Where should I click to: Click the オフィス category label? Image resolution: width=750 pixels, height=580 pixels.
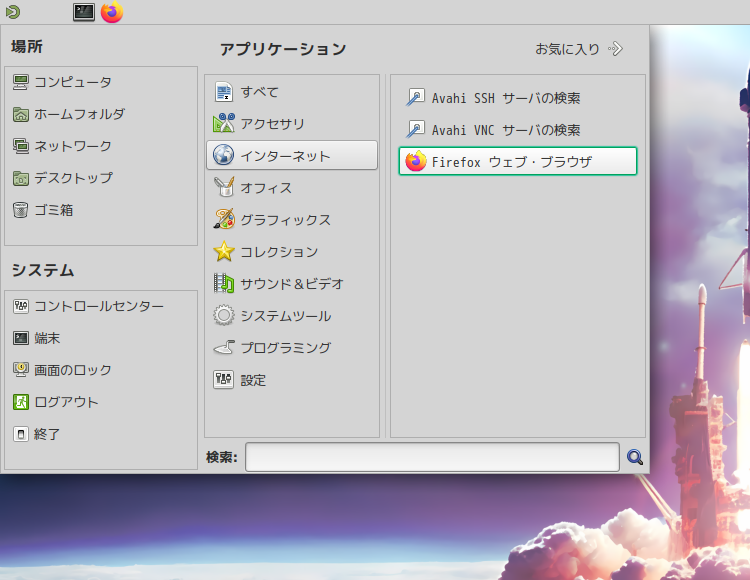point(266,188)
